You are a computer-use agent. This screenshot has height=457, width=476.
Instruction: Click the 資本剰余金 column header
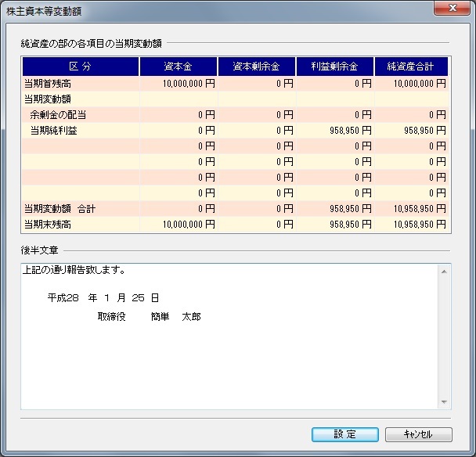tap(257, 67)
